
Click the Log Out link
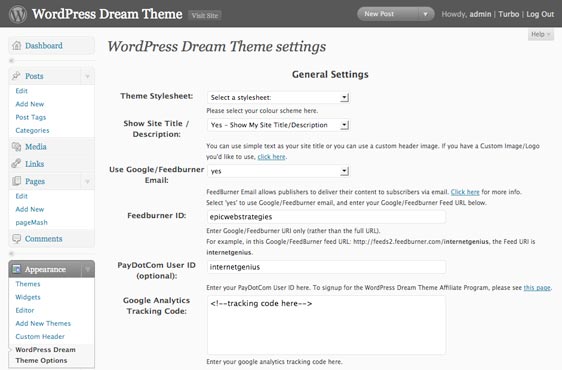click(540, 14)
